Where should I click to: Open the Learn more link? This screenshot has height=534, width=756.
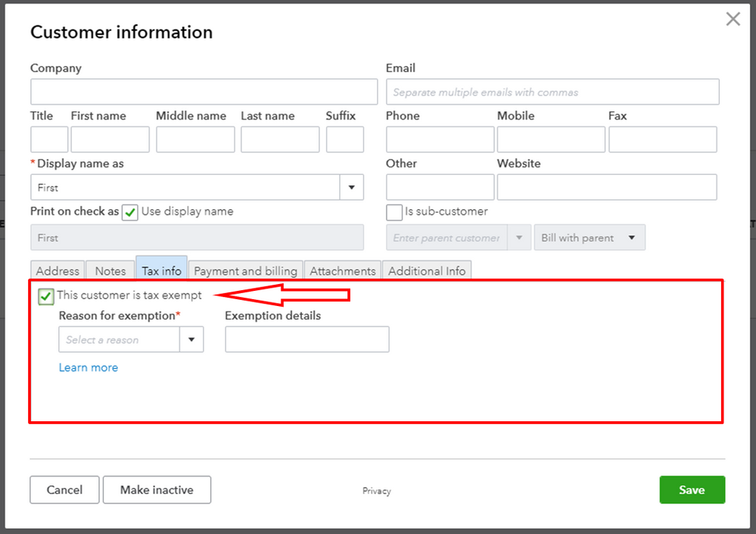tap(89, 367)
